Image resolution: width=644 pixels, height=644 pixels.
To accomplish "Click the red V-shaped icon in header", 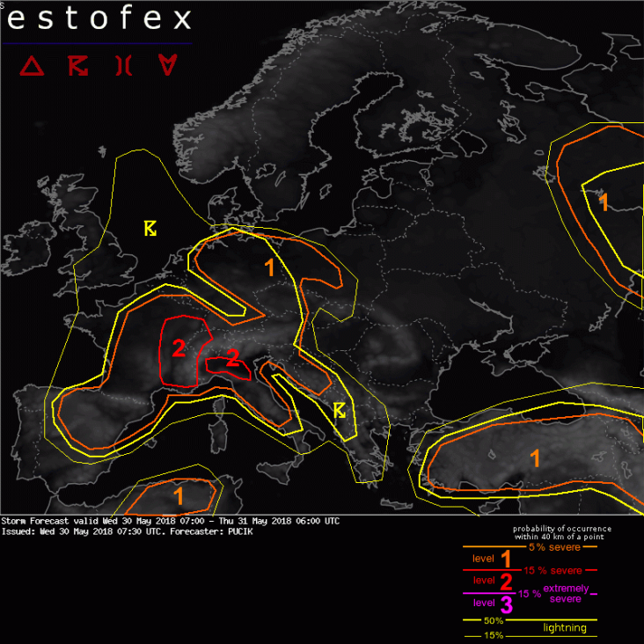I will click(x=167, y=66).
